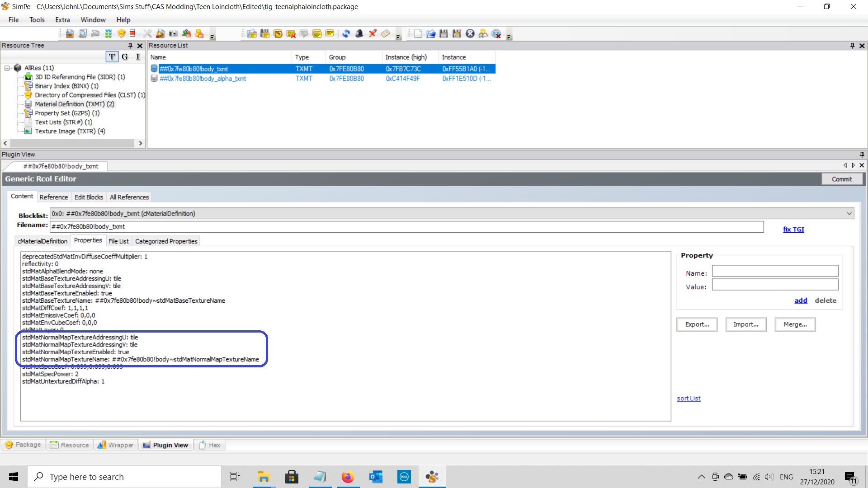Open Firefox from the taskbar
Viewport: 868px width, 488px height.
(347, 477)
